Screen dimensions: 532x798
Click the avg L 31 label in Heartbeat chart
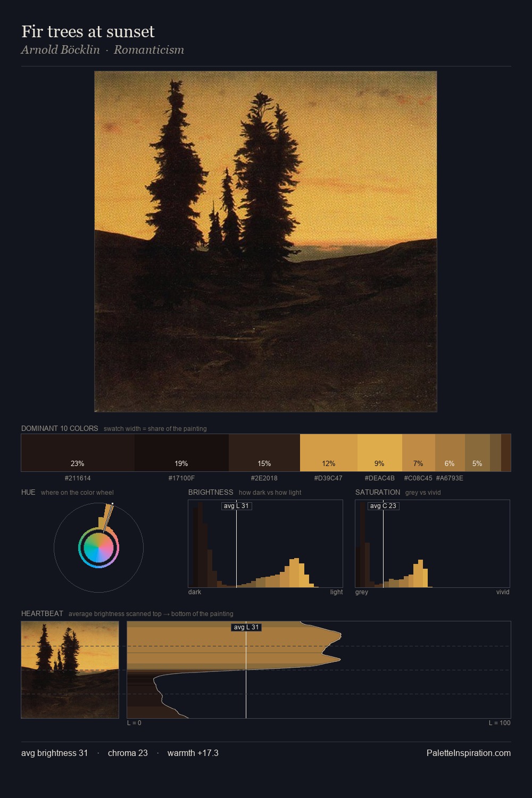click(246, 627)
